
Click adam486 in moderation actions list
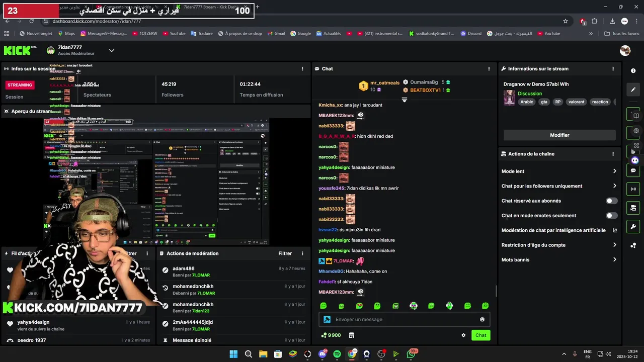tap(183, 268)
